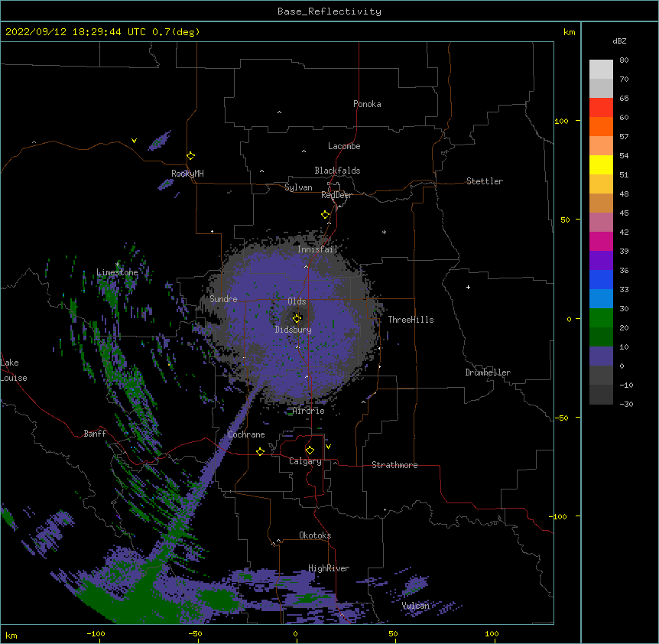Click the Calgary city label
The height and width of the screenshot is (644, 659).
pos(306,461)
